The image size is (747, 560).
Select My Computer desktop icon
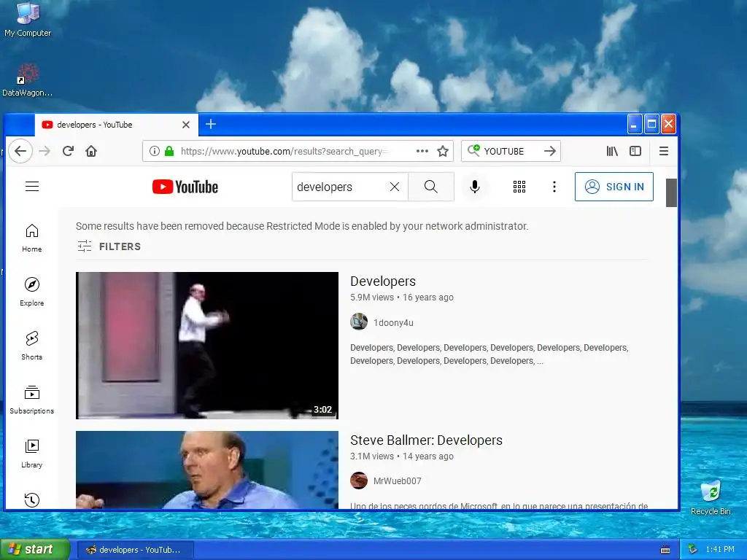point(28,20)
